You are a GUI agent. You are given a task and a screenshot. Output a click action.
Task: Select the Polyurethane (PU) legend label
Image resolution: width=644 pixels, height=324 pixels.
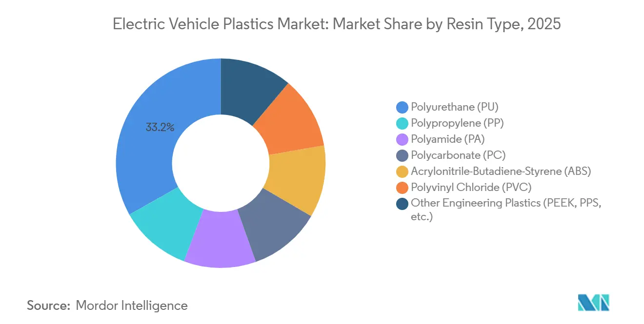click(x=455, y=107)
